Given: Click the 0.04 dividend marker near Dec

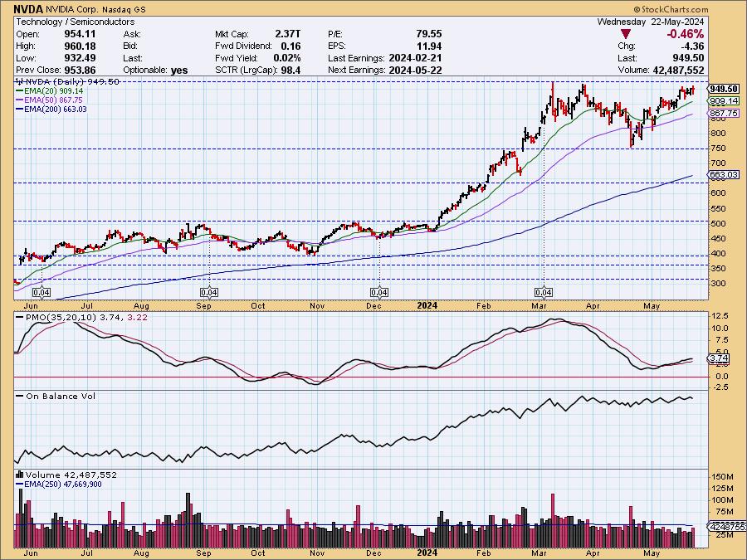Looking at the screenshot, I should 378,292.
